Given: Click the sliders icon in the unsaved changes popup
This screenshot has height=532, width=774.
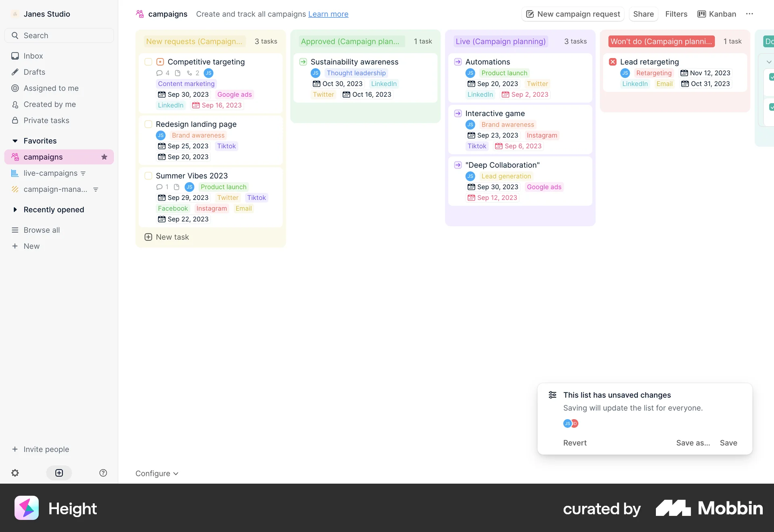Looking at the screenshot, I should (x=552, y=395).
